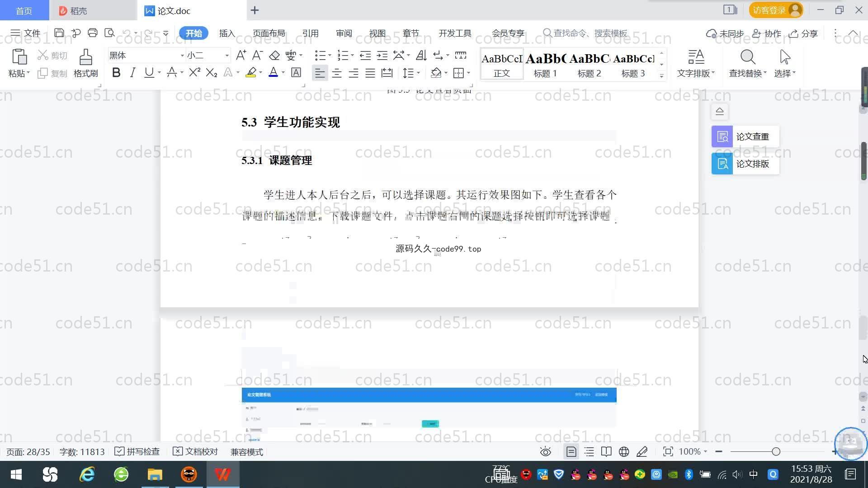
Task: Open Internet Explorer from taskbar
Action: click(x=87, y=474)
